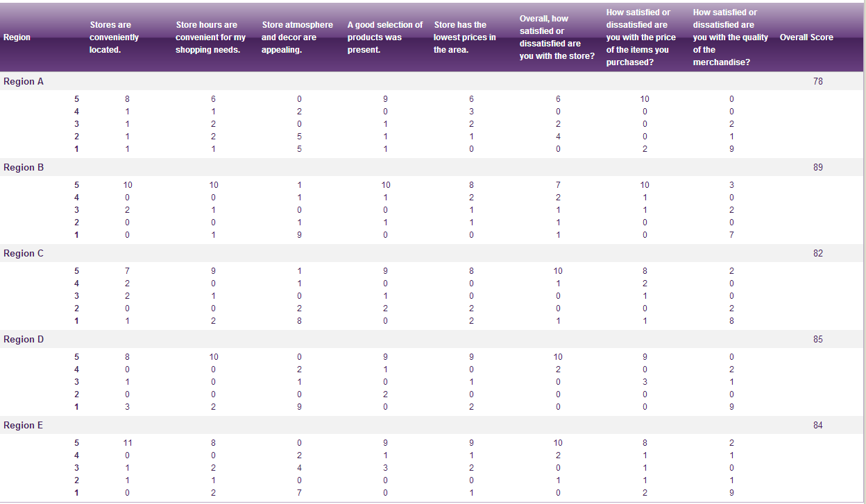This screenshot has width=866, height=504.
Task: Select Region D rating 1 conveniently located value 3
Action: tap(128, 407)
